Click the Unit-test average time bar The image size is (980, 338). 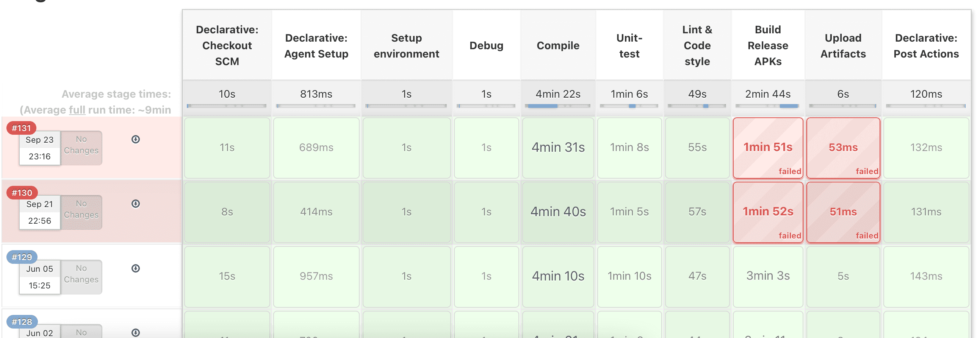point(629,106)
